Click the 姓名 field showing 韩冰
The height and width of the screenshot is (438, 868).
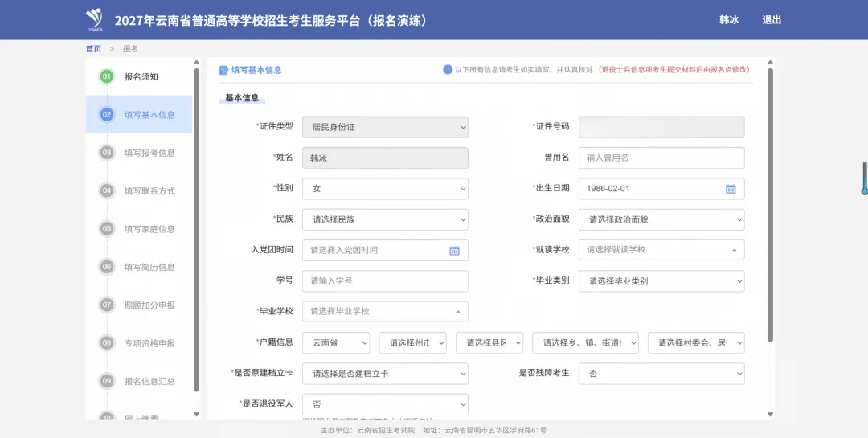point(385,158)
